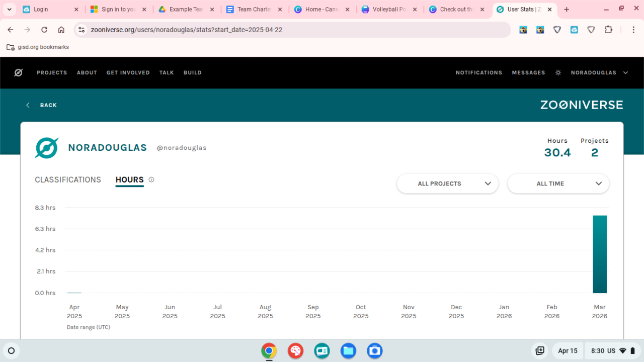Switch to the Login browser tab
The image size is (644, 362).
[x=51, y=10]
